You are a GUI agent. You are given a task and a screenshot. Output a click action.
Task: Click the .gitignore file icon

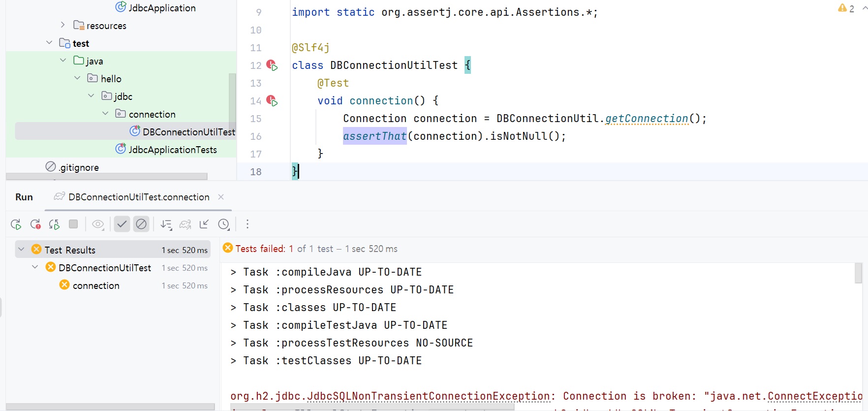(x=51, y=166)
